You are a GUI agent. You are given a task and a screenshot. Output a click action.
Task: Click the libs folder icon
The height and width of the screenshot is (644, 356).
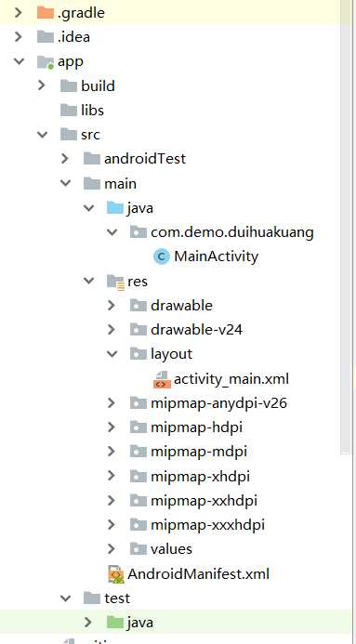(69, 110)
